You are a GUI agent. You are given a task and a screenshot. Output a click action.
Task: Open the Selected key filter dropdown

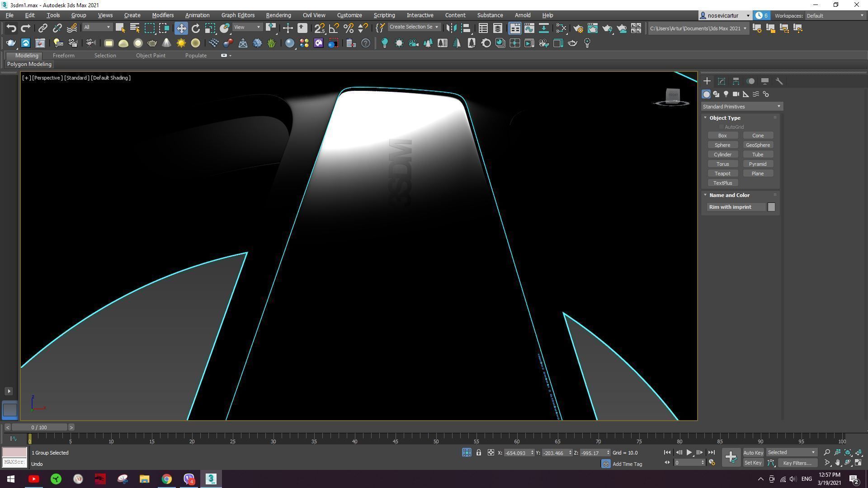pyautogui.click(x=792, y=452)
